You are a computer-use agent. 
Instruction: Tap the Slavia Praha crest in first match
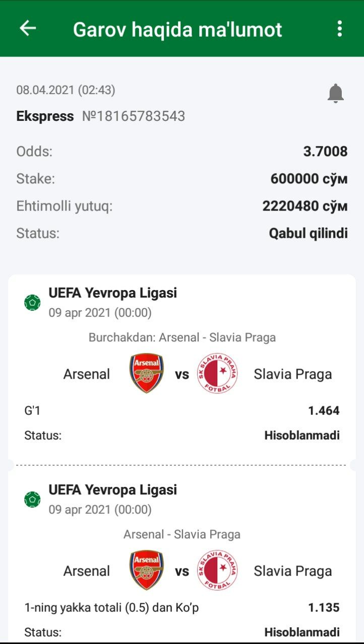pos(217,373)
